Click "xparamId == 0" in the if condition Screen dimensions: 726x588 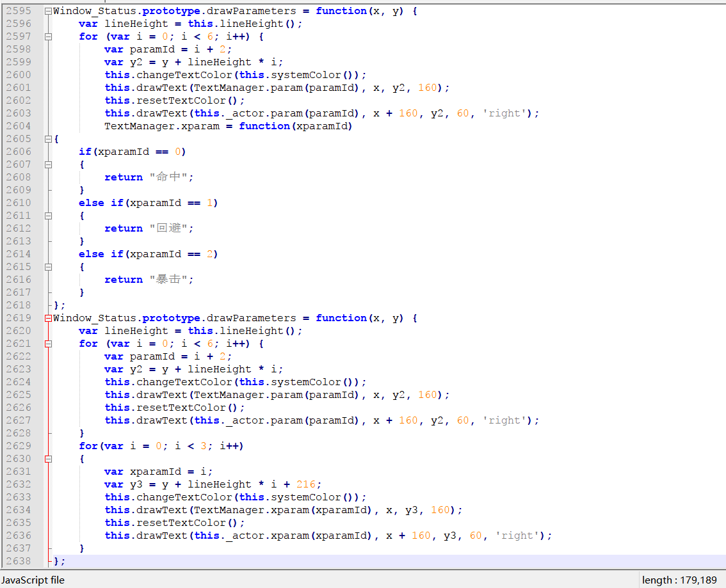(x=140, y=152)
